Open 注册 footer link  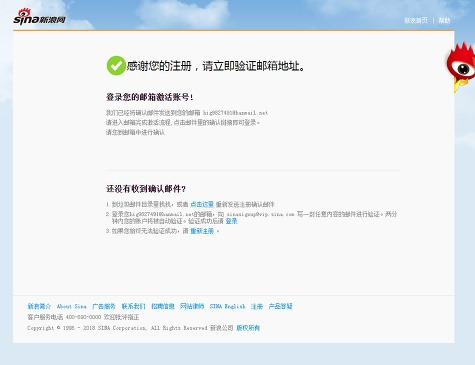coord(257,306)
